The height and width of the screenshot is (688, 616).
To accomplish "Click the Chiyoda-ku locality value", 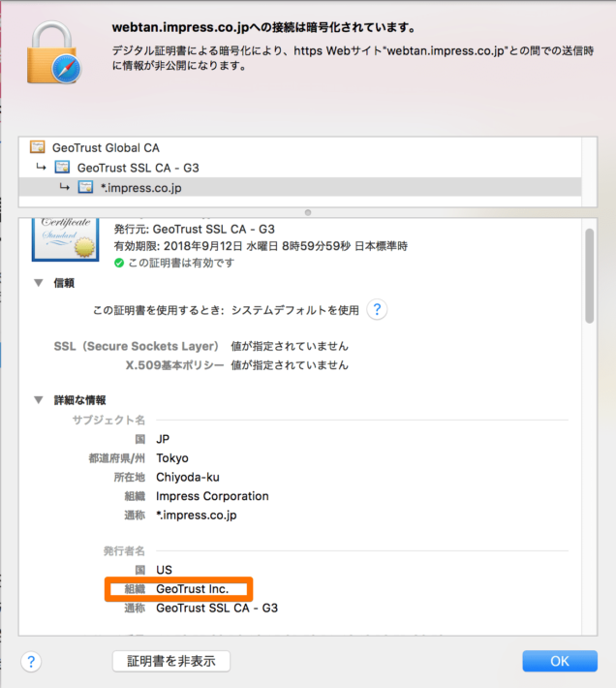I will [x=188, y=477].
